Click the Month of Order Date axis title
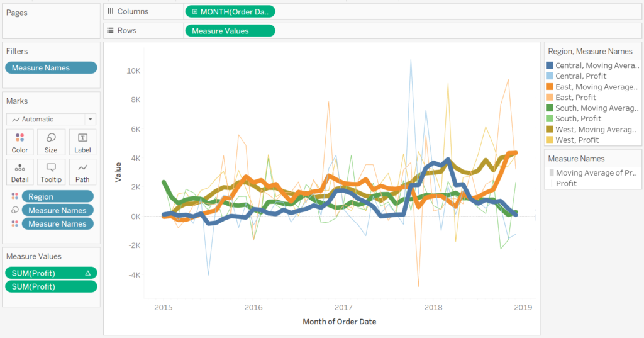644x338 pixels. pyautogui.click(x=339, y=322)
